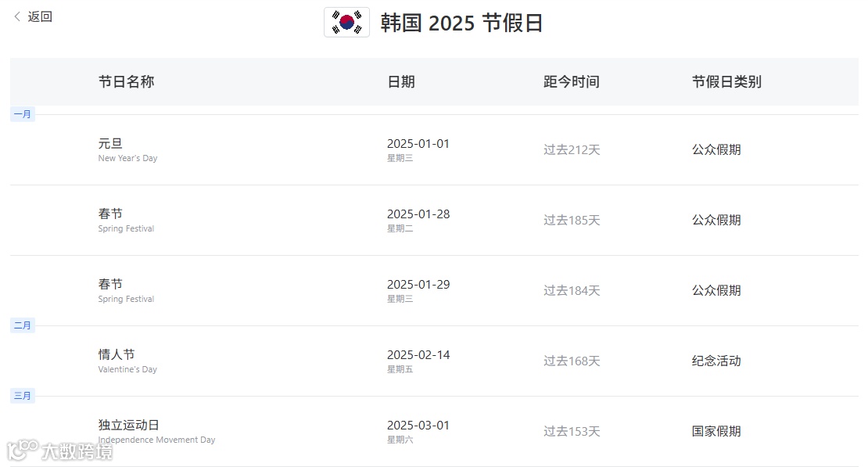Click the 节假日类别 column header
Screen dimensions: 868x467
[726, 82]
